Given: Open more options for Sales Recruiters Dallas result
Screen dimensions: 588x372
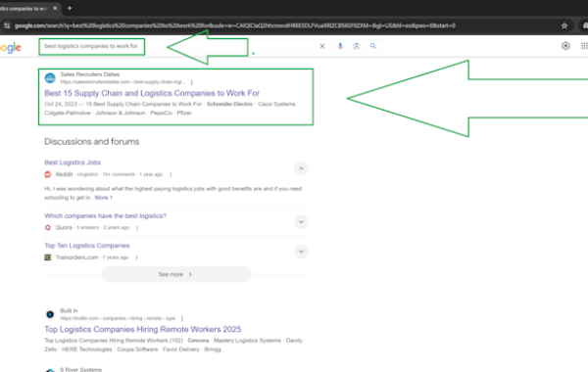Looking at the screenshot, I should click(x=192, y=82).
